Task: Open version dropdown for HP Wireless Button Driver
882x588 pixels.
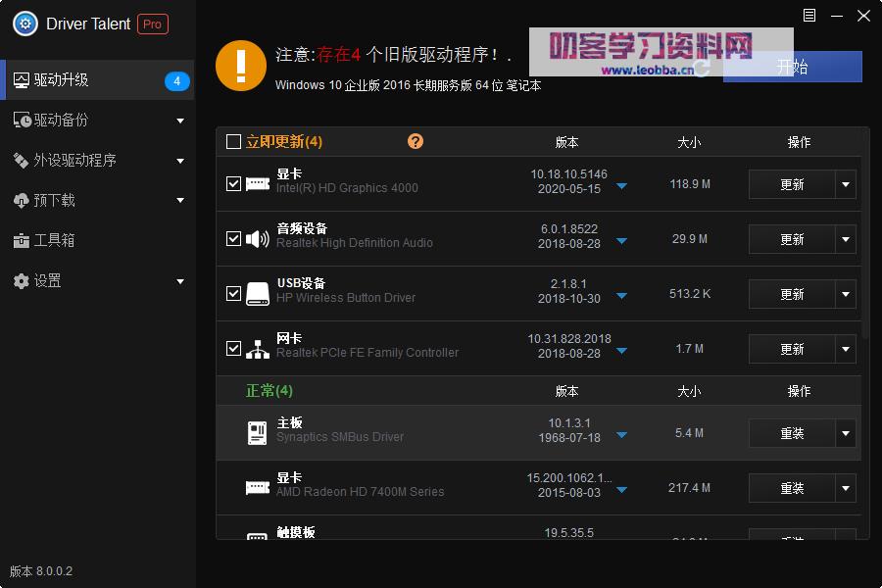Action: [621, 296]
